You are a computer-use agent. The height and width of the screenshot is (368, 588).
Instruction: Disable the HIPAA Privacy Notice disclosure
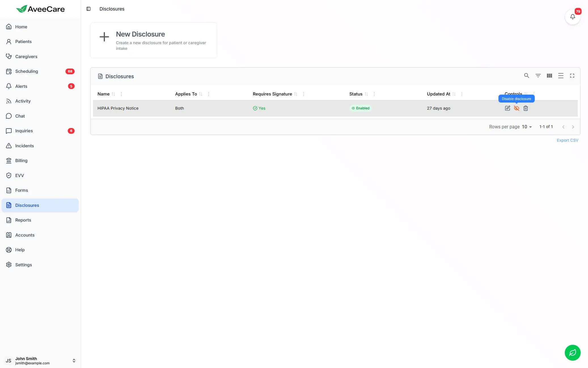pos(517,108)
